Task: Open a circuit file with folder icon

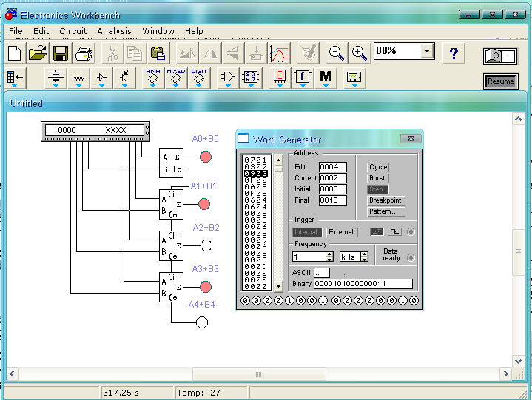Action: (x=37, y=53)
